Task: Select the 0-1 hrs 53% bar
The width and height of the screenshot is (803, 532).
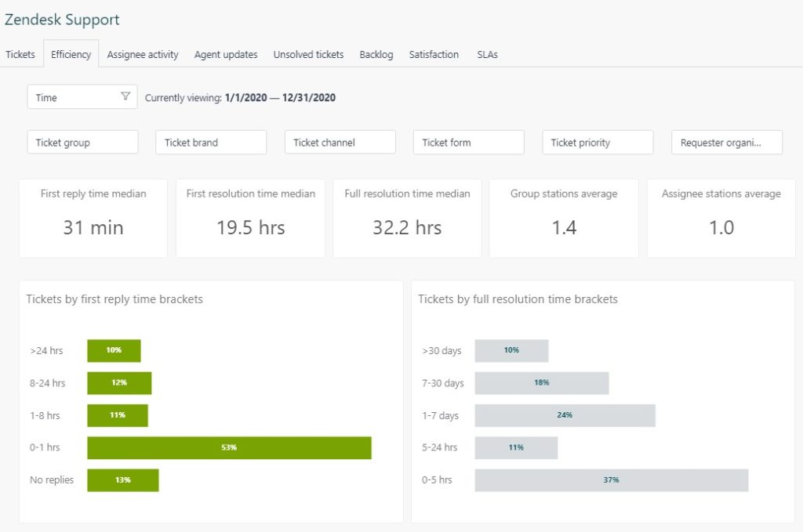Action: click(x=229, y=447)
